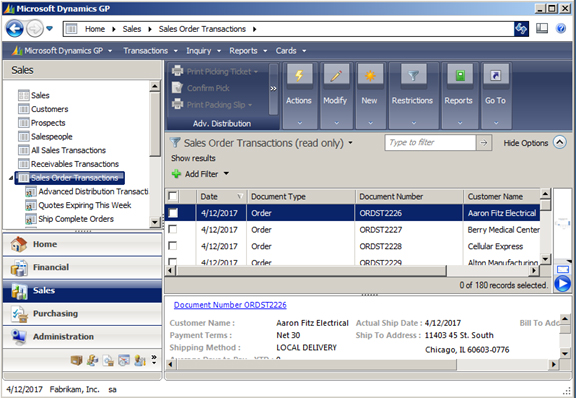Collapse the Sales Order Transactions tree node
The height and width of the screenshot is (398, 576).
tap(10, 178)
